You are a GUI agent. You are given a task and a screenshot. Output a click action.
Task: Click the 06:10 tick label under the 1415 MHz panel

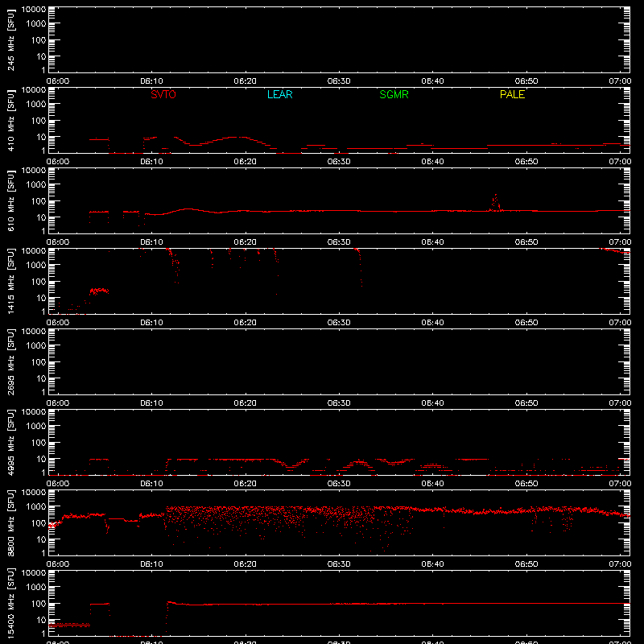[x=151, y=323]
